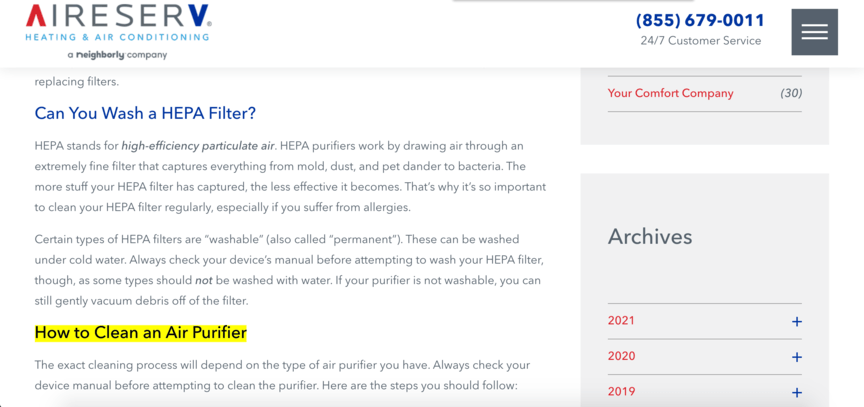Open the Your Comfort Company category
This screenshot has width=864, height=407.
pos(670,93)
